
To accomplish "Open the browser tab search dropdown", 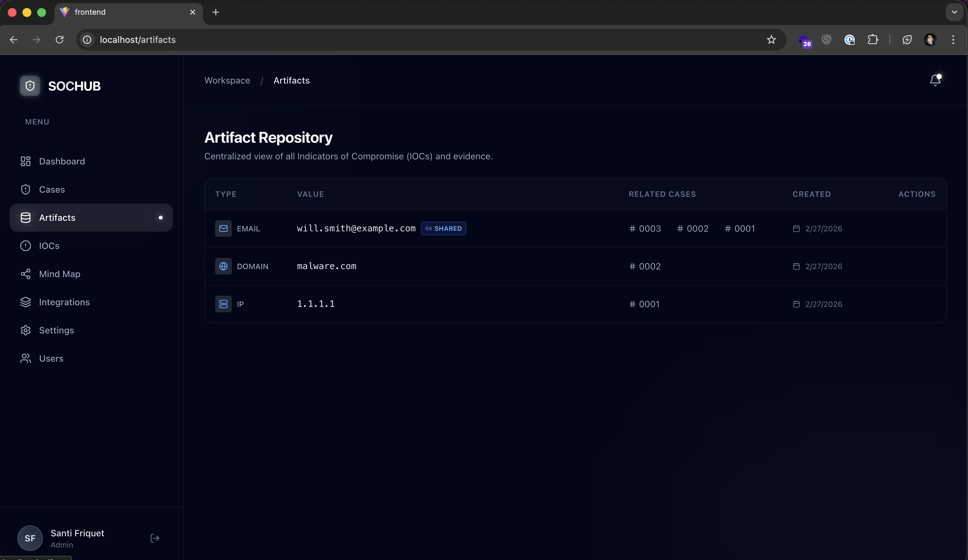I will [954, 12].
